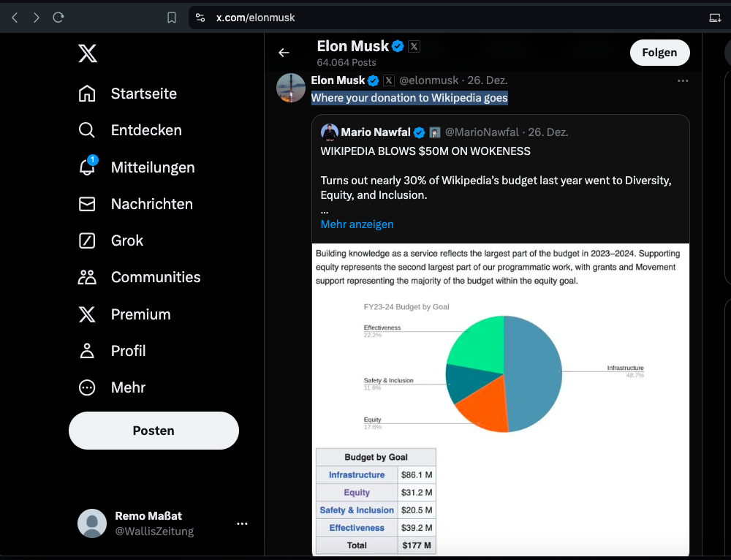Click the @elonmusk handle in the post

tap(429, 80)
